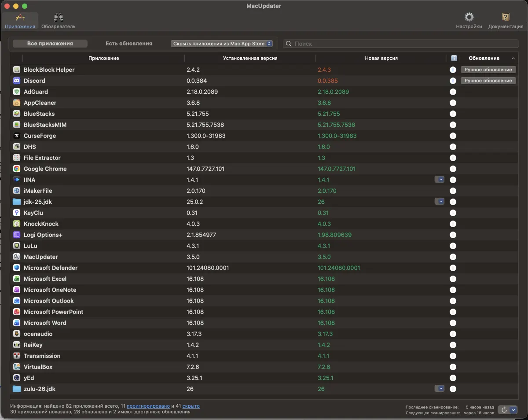Show info for VirtualBox row
The width and height of the screenshot is (528, 420).
coord(453,367)
